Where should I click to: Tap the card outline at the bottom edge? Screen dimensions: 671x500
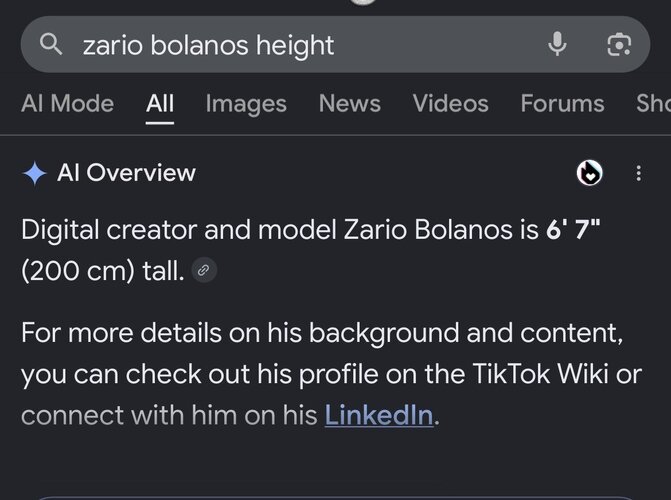click(336, 498)
